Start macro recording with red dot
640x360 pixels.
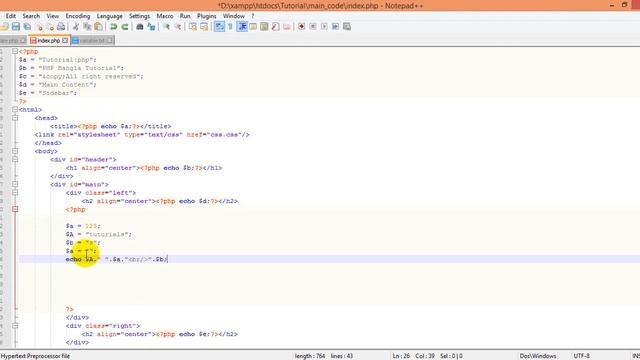tap(302, 27)
